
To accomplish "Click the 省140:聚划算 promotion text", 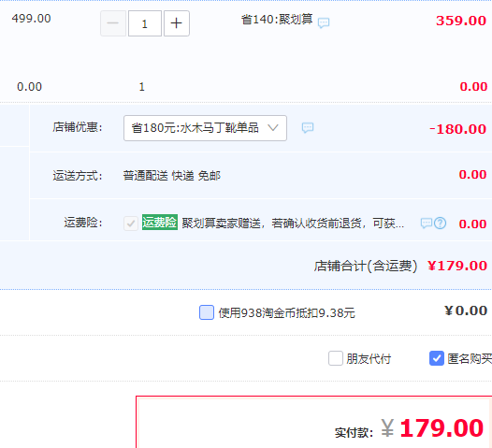I will (277, 20).
